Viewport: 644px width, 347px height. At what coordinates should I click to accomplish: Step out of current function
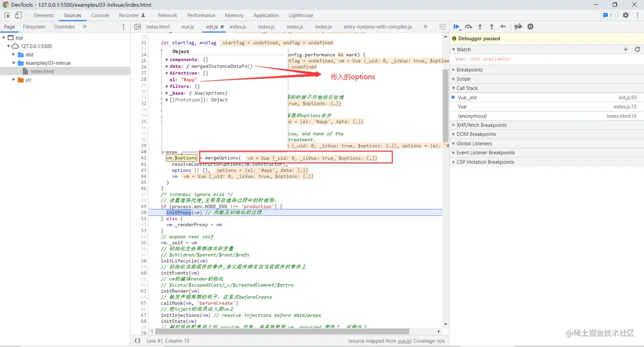[x=492, y=26]
